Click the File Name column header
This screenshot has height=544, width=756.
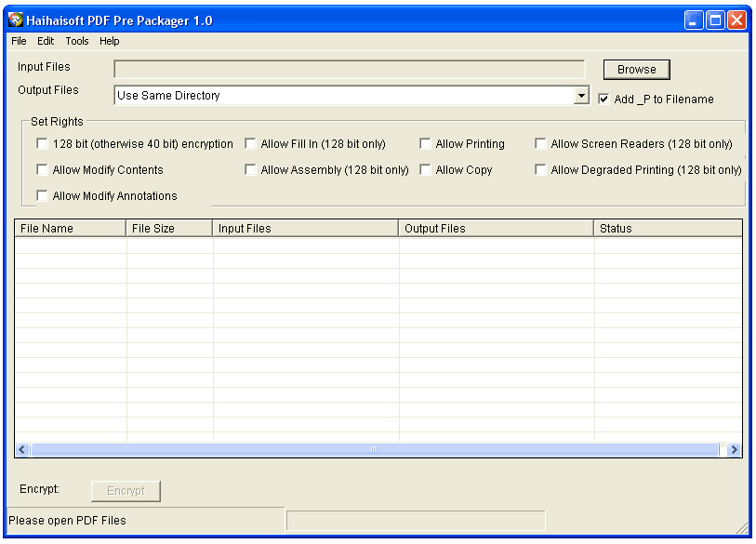point(71,228)
